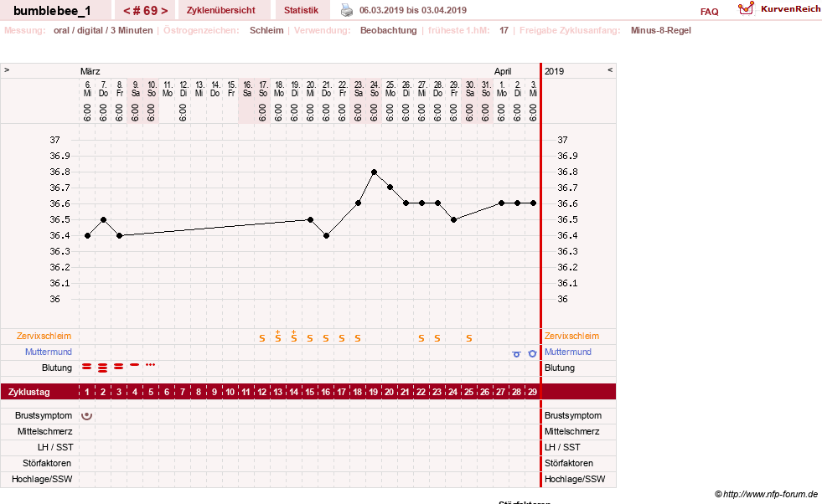Click the left Hochlage/SSW row label
Screen dimensions: 822x504
tap(42, 479)
